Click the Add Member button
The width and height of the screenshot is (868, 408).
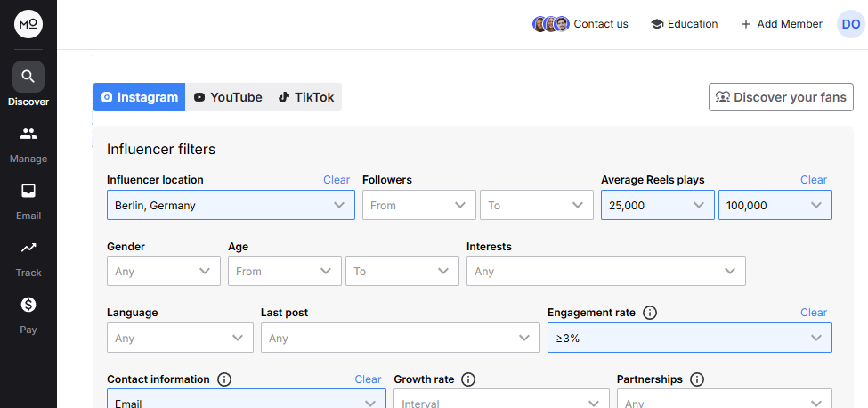tap(781, 24)
